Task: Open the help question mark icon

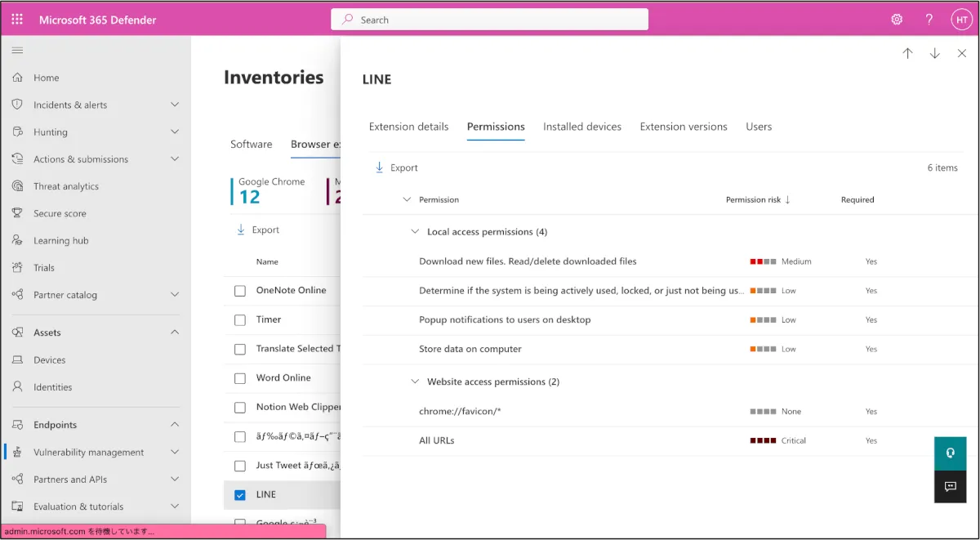Action: 929,20
